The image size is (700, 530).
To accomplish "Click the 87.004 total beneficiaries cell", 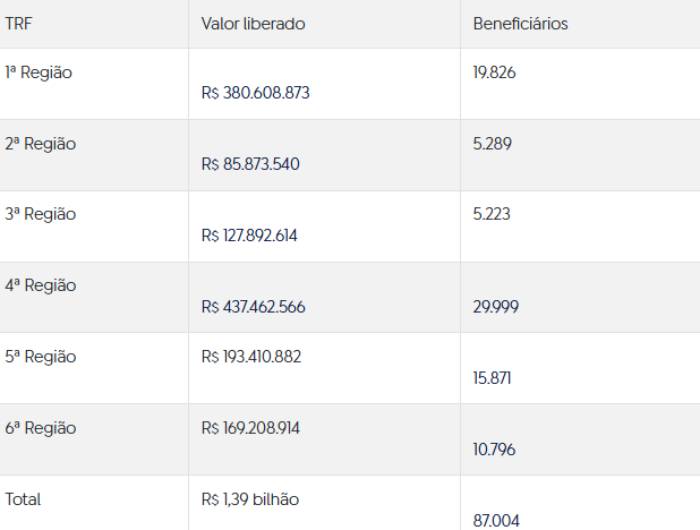I will tap(496, 520).
